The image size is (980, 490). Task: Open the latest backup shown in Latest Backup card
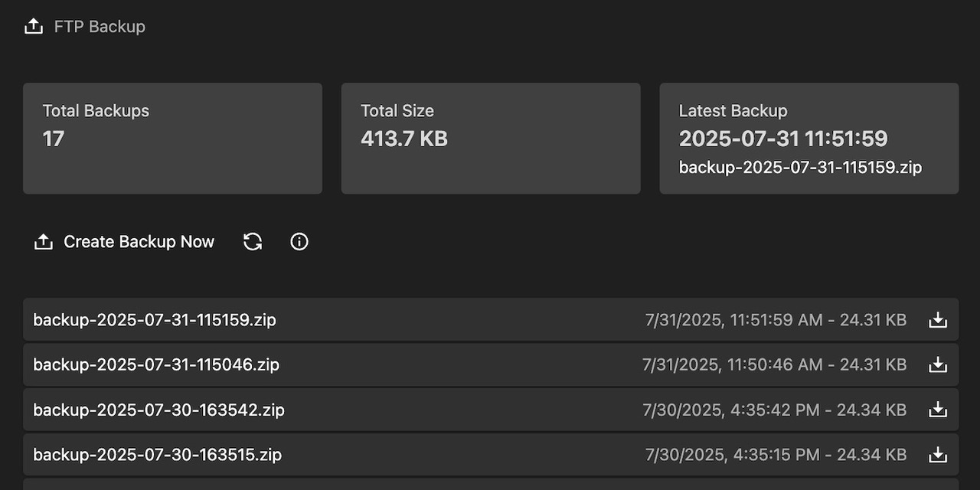click(x=800, y=167)
